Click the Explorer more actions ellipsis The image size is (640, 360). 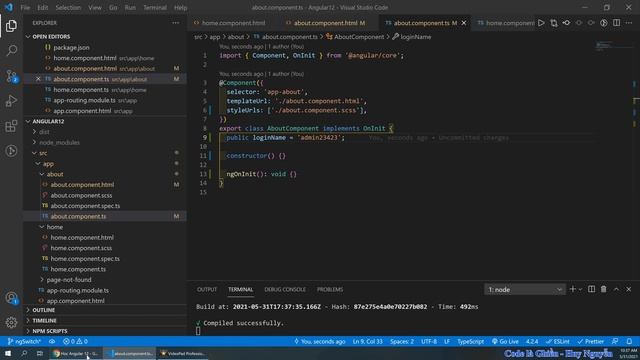(176, 23)
